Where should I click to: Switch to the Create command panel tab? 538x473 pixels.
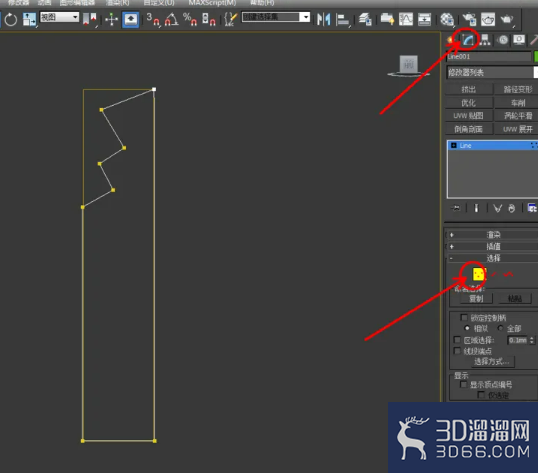[451, 40]
